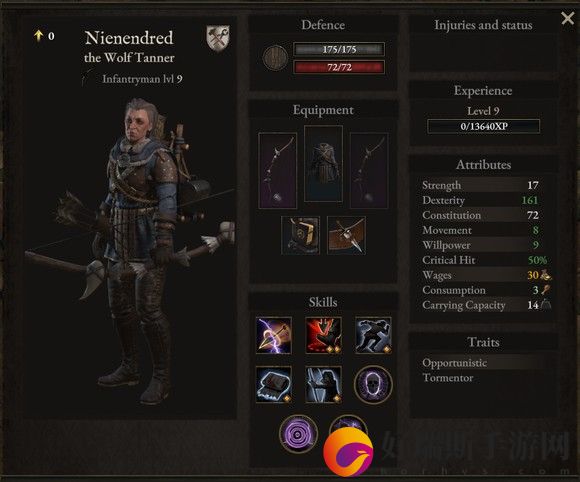This screenshot has height=482, width=580.
Task: Open the right bow equipment slot
Action: click(369, 171)
